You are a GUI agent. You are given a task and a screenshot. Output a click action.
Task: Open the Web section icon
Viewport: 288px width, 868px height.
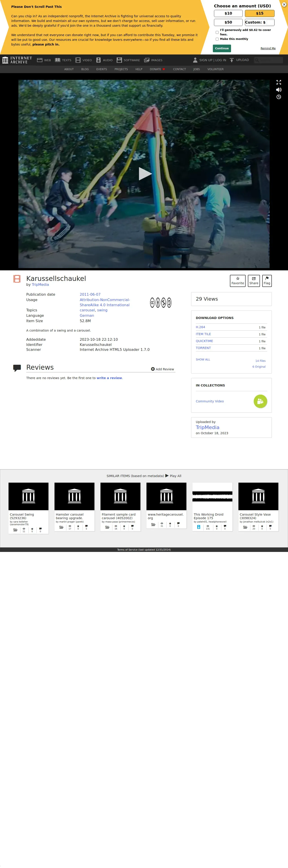39,60
